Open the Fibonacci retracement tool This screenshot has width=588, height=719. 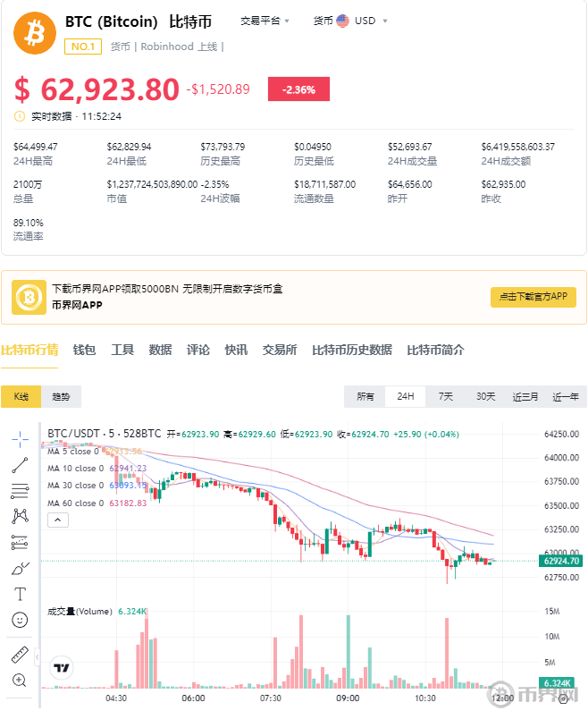tap(20, 490)
